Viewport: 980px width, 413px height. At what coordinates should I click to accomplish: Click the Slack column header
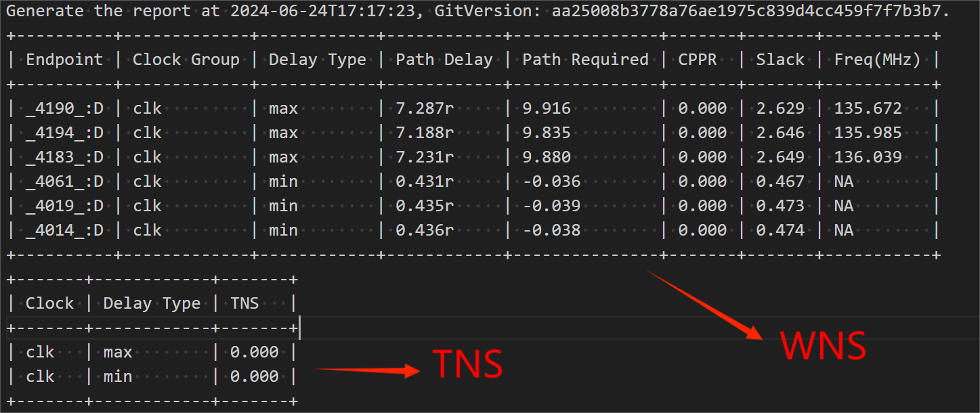[780, 60]
